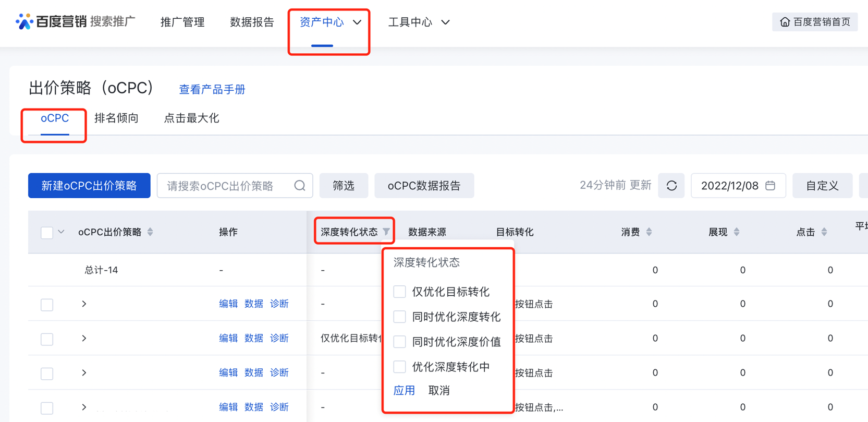Sort the 展现 column
The width and height of the screenshot is (868, 422).
(737, 232)
